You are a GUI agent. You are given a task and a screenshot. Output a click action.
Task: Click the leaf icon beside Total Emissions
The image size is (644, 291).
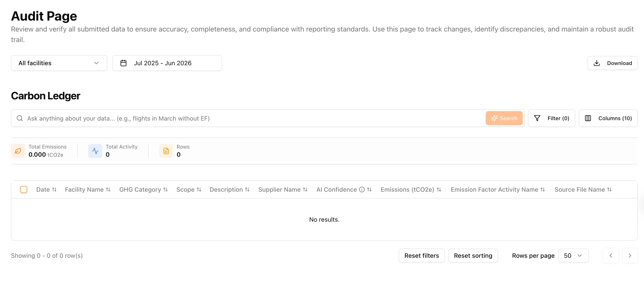[x=18, y=151]
